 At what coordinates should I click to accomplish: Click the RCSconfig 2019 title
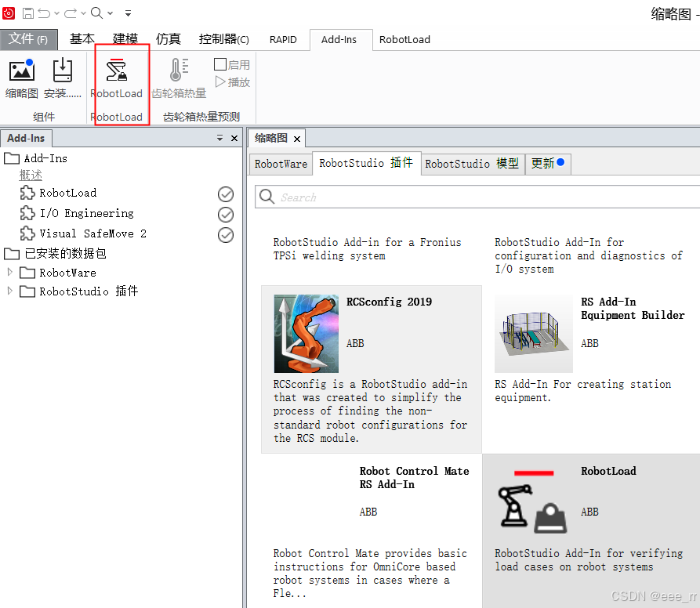390,302
